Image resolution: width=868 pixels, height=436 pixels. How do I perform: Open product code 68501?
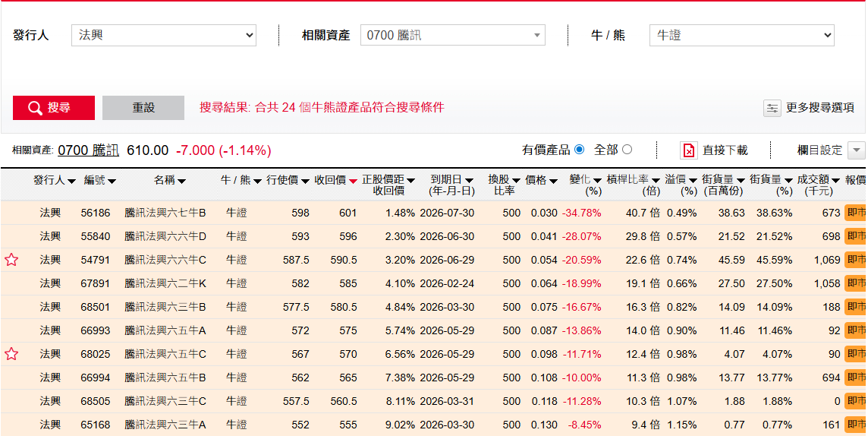[x=95, y=307]
